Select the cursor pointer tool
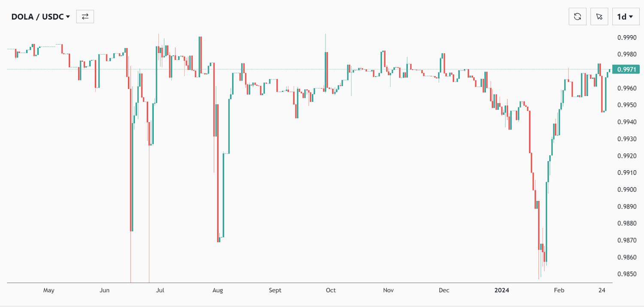Screen dimensions: 644x307 tap(599, 17)
